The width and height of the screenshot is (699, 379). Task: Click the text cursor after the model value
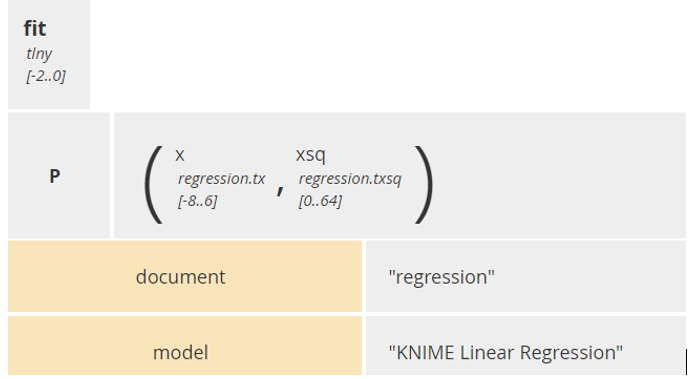[x=687, y=362]
